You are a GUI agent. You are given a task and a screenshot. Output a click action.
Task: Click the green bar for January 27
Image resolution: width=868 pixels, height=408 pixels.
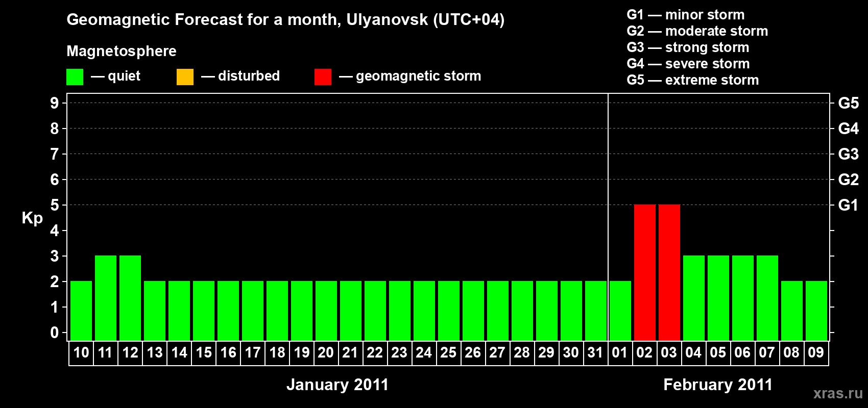pos(498,311)
